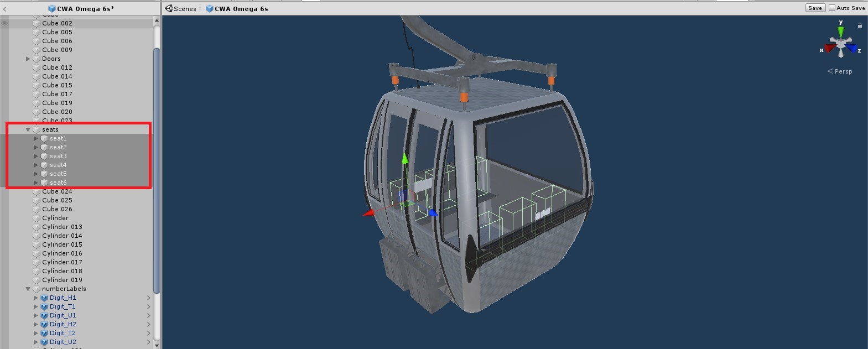This screenshot has height=349, width=868.
Task: Enable the Auto Save checkbox
Action: 832,8
